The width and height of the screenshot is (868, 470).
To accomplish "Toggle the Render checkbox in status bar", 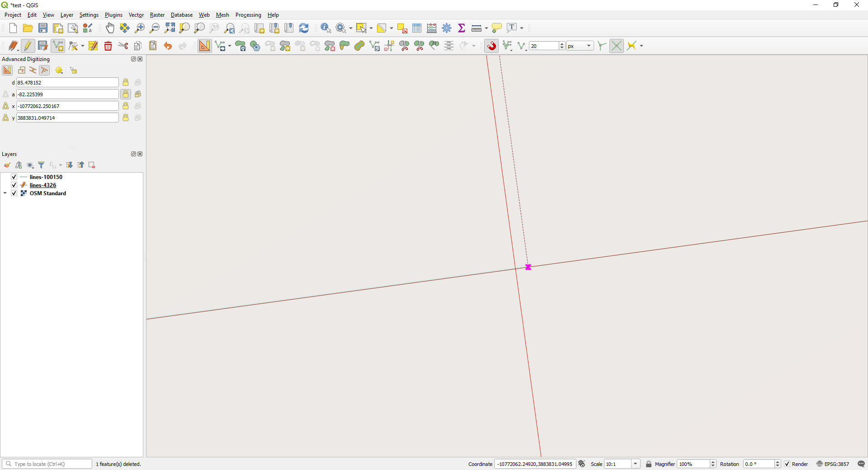I will [787, 464].
